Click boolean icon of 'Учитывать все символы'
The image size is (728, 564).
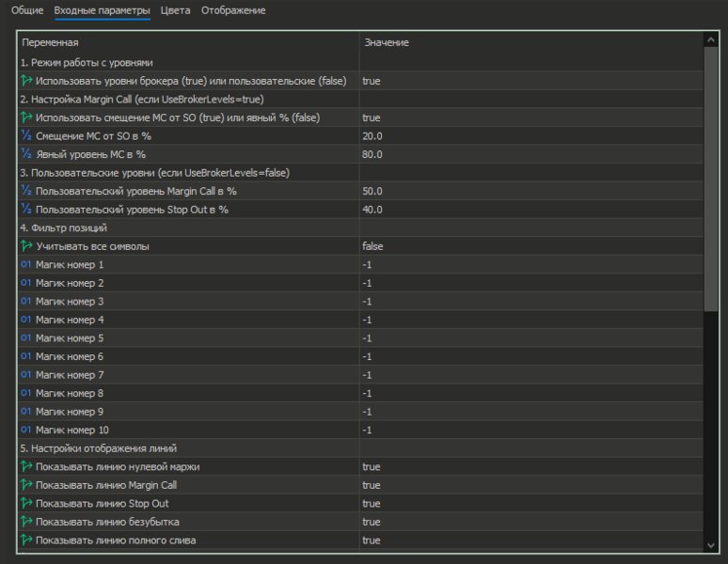point(25,246)
